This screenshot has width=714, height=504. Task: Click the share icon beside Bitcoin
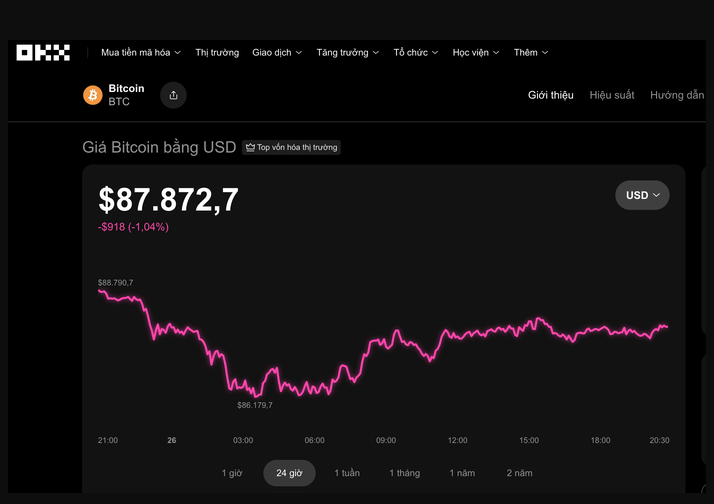[x=173, y=95]
